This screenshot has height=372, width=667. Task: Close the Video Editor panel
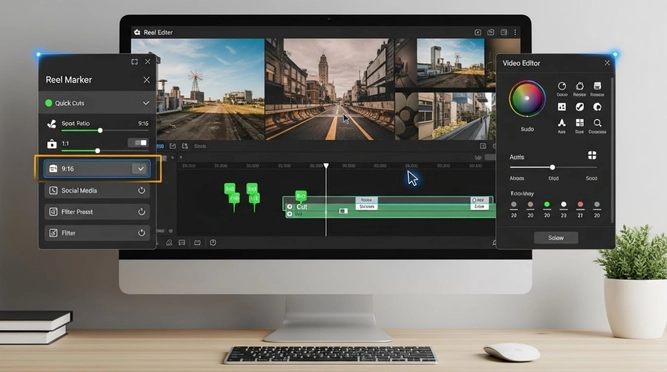click(607, 63)
